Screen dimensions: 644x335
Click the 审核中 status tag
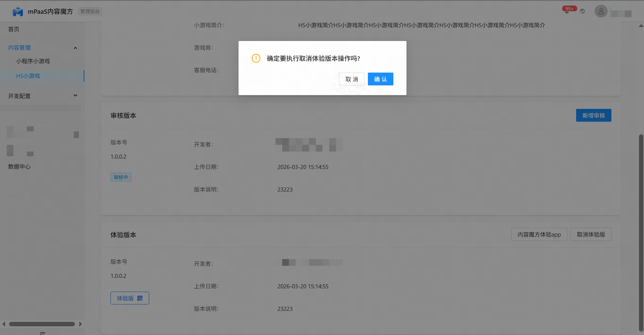click(x=121, y=177)
